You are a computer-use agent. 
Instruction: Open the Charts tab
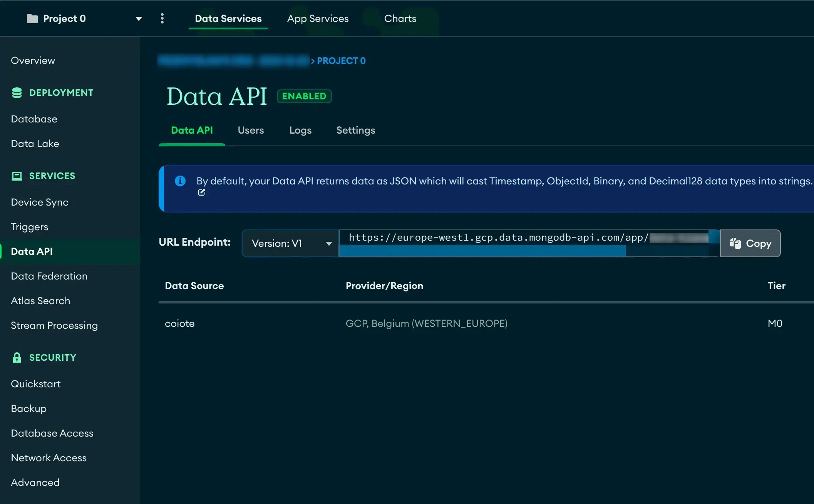pos(400,18)
